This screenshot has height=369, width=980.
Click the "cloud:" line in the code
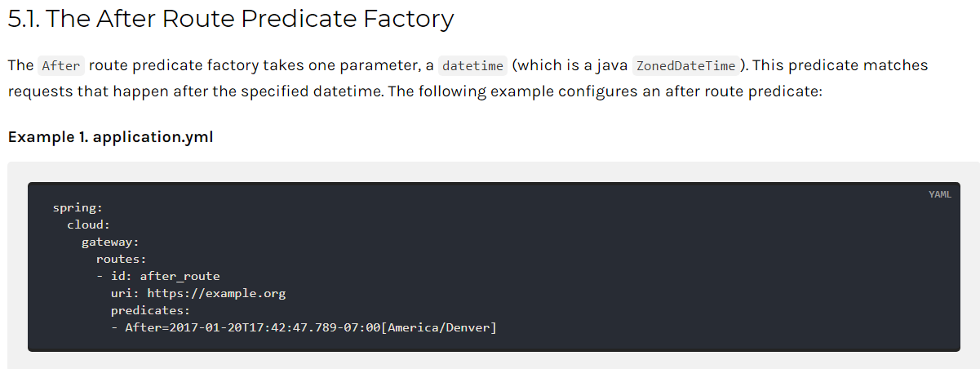tap(88, 225)
